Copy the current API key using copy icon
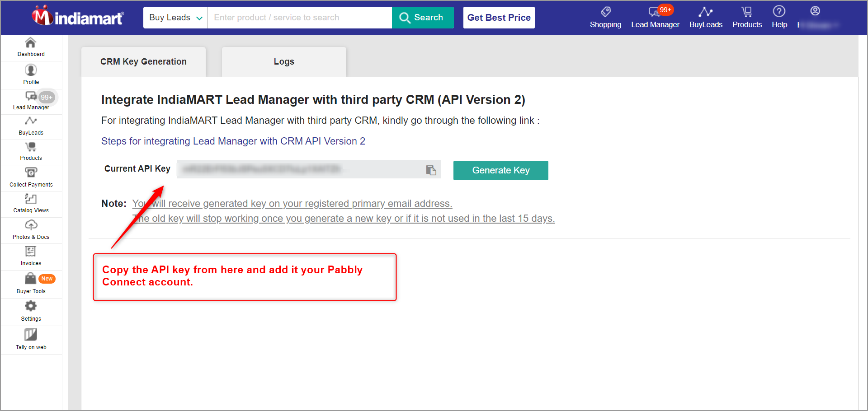The height and width of the screenshot is (411, 868). click(x=431, y=170)
